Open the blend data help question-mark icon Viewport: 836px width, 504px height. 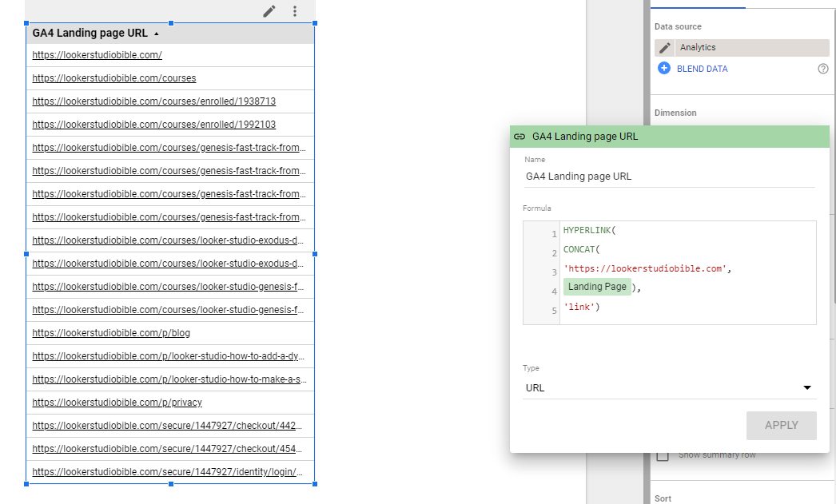823,69
